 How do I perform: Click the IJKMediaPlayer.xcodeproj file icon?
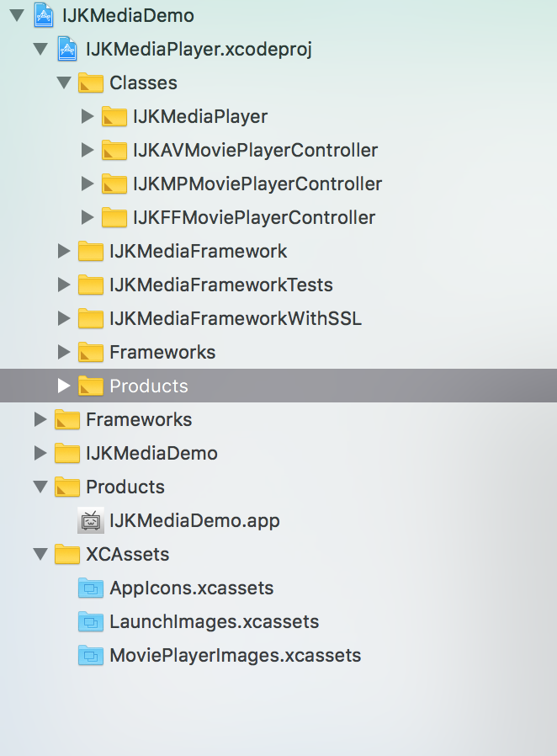click(x=67, y=49)
